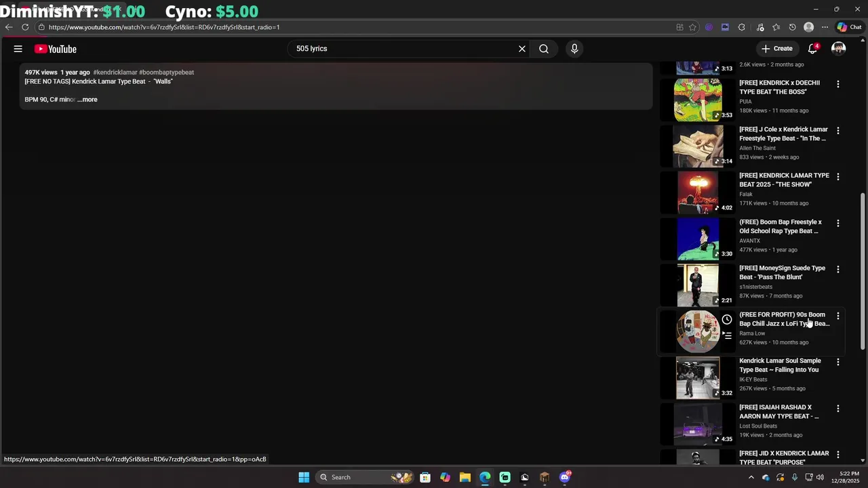Go back with the browser back arrow
This screenshot has height=488, width=868.
click(x=8, y=27)
